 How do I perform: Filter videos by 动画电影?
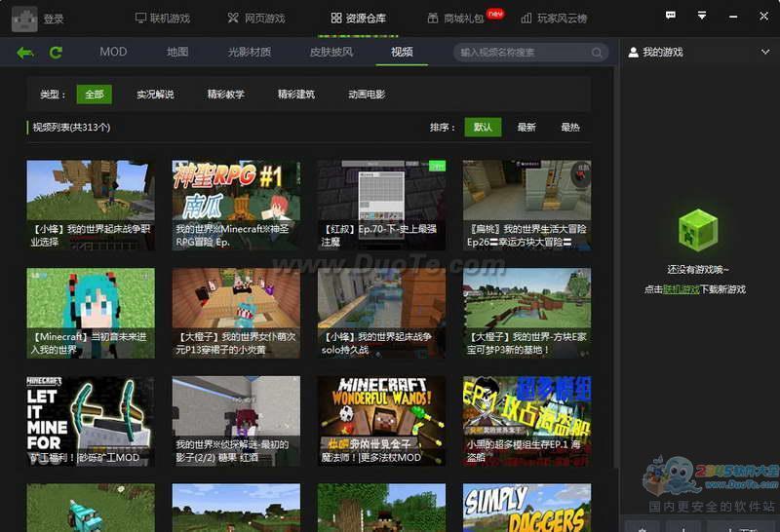(367, 95)
